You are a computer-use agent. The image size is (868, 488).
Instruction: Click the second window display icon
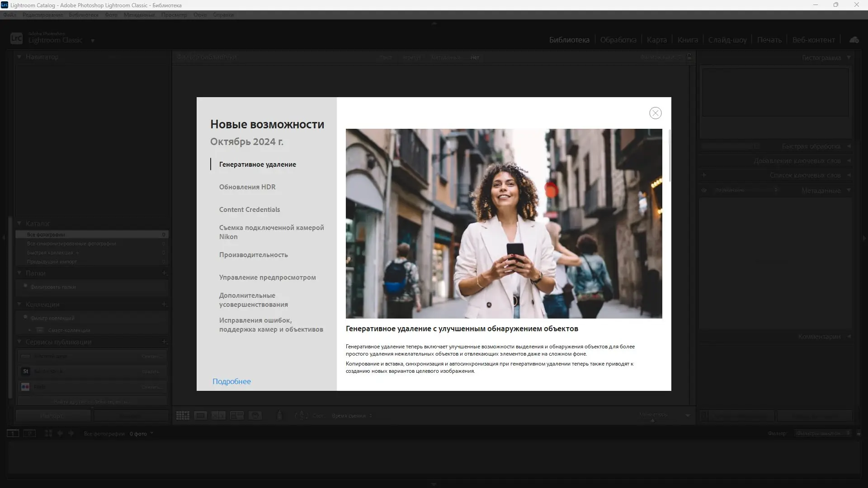(29, 433)
